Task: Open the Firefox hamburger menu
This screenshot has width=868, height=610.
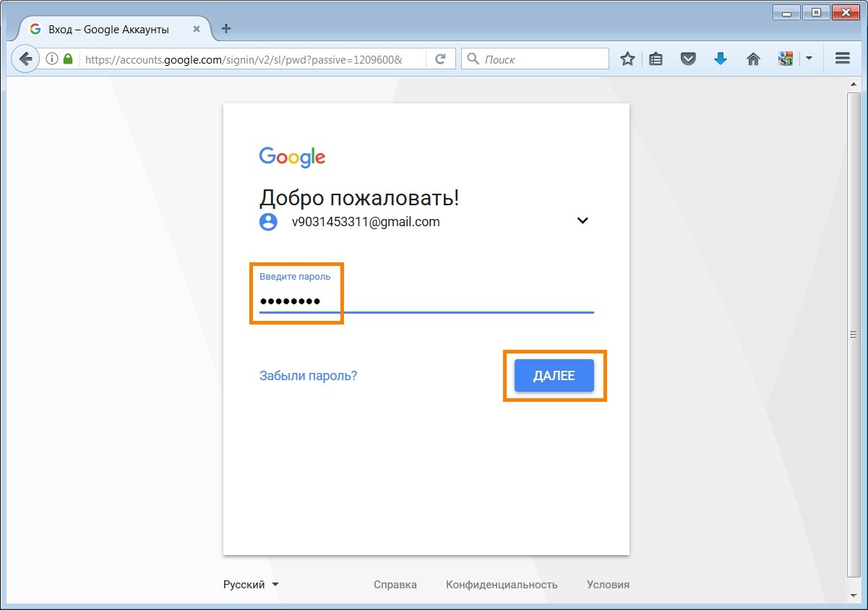Action: (842, 59)
